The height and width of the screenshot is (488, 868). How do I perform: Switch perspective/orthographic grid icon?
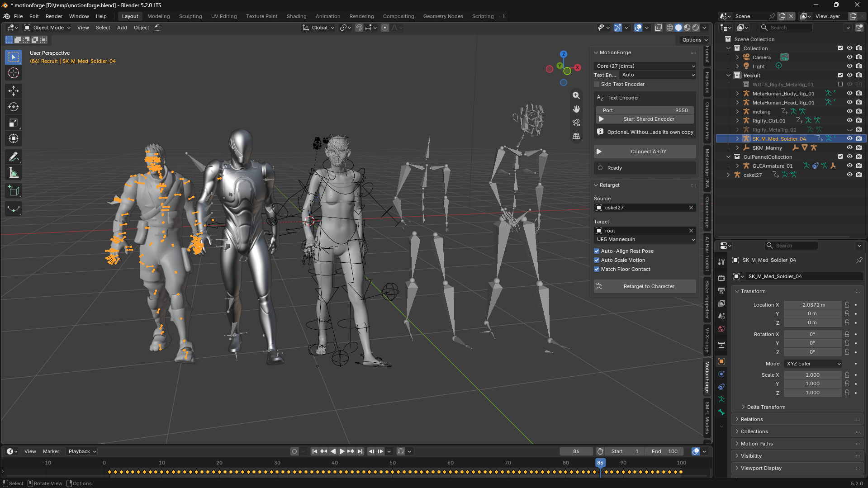pos(576,136)
